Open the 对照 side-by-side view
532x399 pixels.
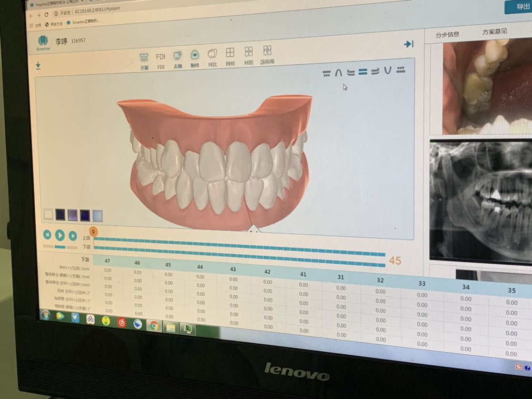[248, 55]
